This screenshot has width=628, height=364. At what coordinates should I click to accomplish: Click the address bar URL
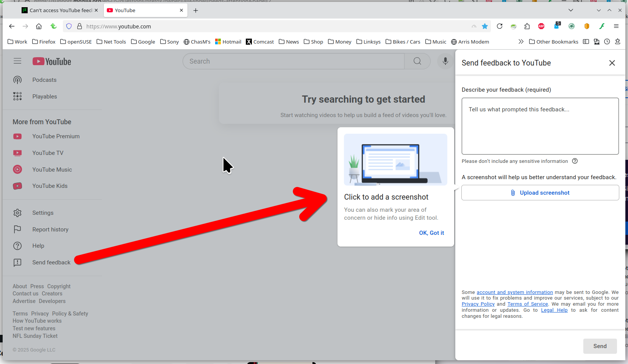[119, 27]
